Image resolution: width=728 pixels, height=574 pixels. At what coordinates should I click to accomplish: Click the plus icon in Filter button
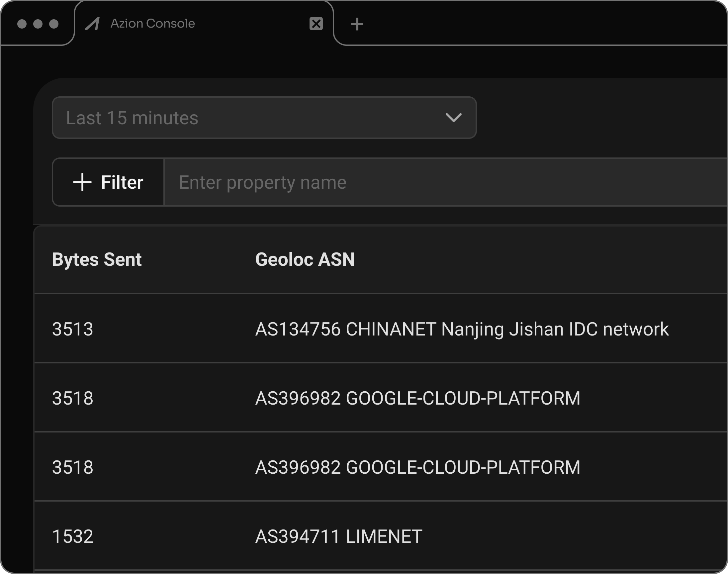pos(82,182)
